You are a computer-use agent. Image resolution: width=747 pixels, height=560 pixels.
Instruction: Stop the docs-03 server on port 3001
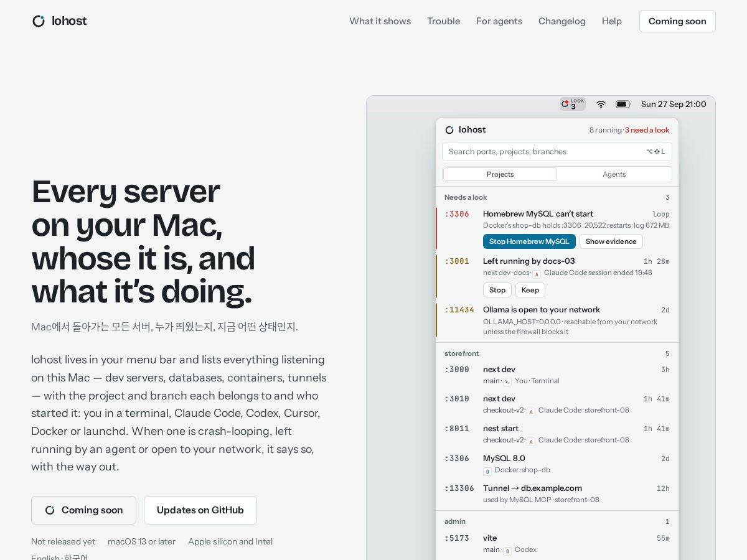[497, 290]
